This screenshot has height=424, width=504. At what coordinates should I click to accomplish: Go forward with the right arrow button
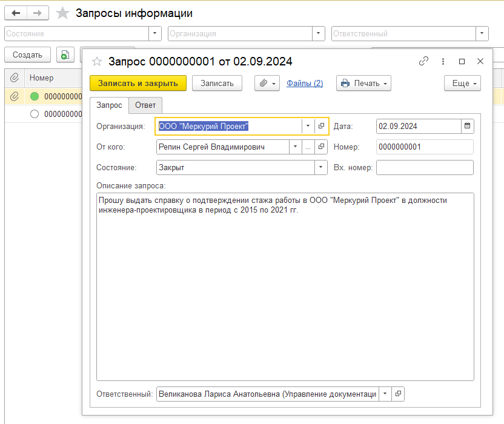point(38,13)
